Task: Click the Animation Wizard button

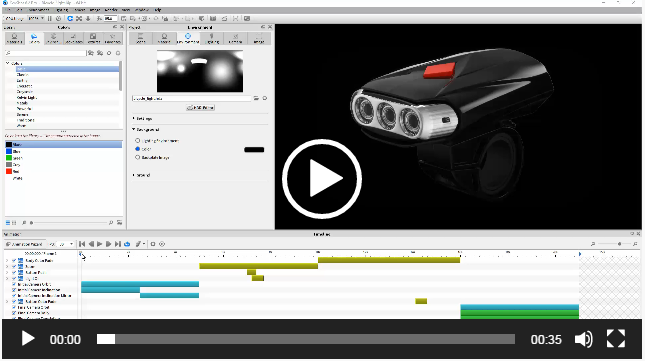Action: click(x=25, y=244)
